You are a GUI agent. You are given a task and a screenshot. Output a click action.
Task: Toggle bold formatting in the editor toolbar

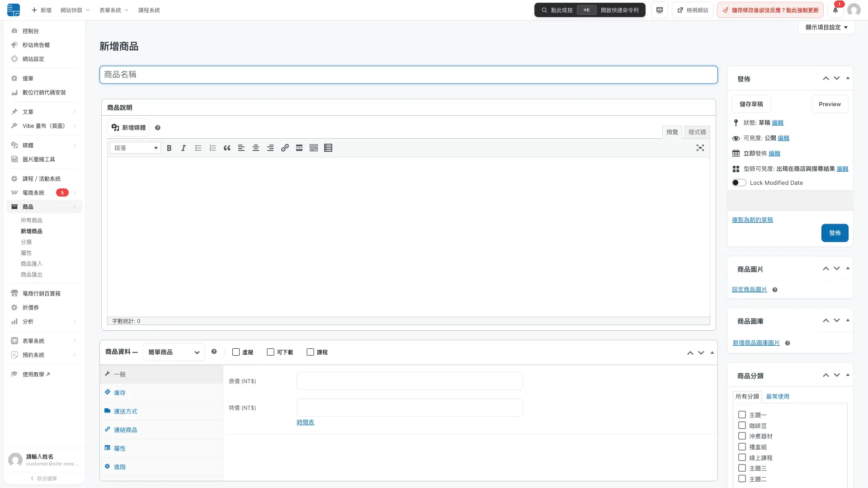pyautogui.click(x=169, y=148)
